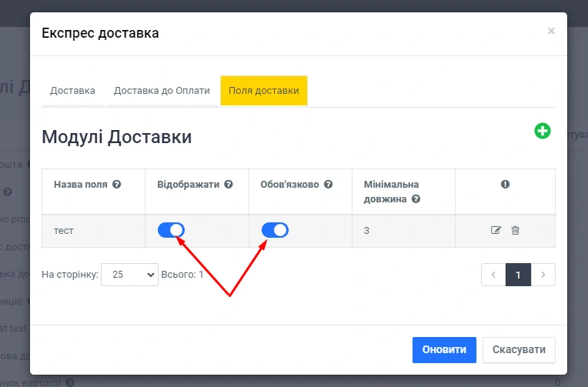The width and height of the screenshot is (588, 387).
Task: Switch to the "Доставка" tab
Action: pyautogui.click(x=72, y=90)
